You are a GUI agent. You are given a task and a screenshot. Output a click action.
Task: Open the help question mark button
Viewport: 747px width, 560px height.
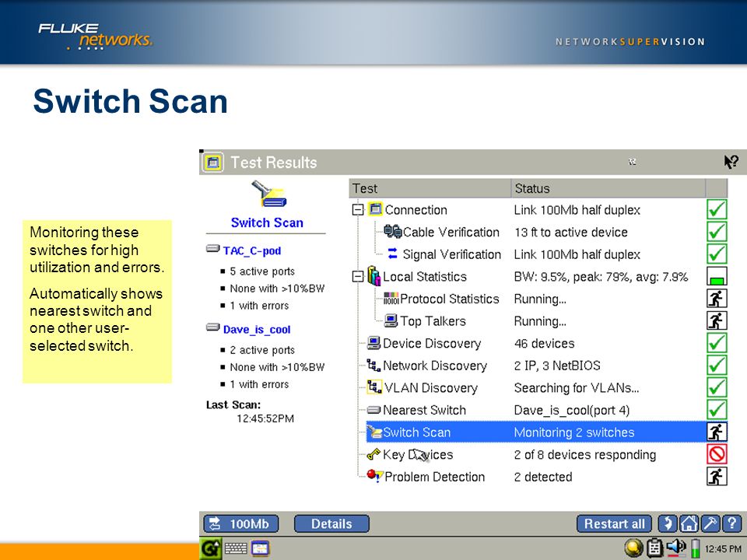point(731,523)
